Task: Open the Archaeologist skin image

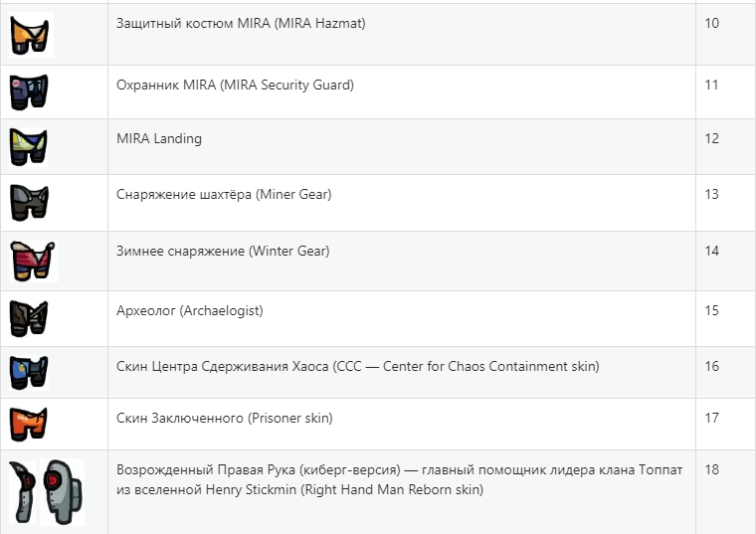Action: tap(29, 318)
